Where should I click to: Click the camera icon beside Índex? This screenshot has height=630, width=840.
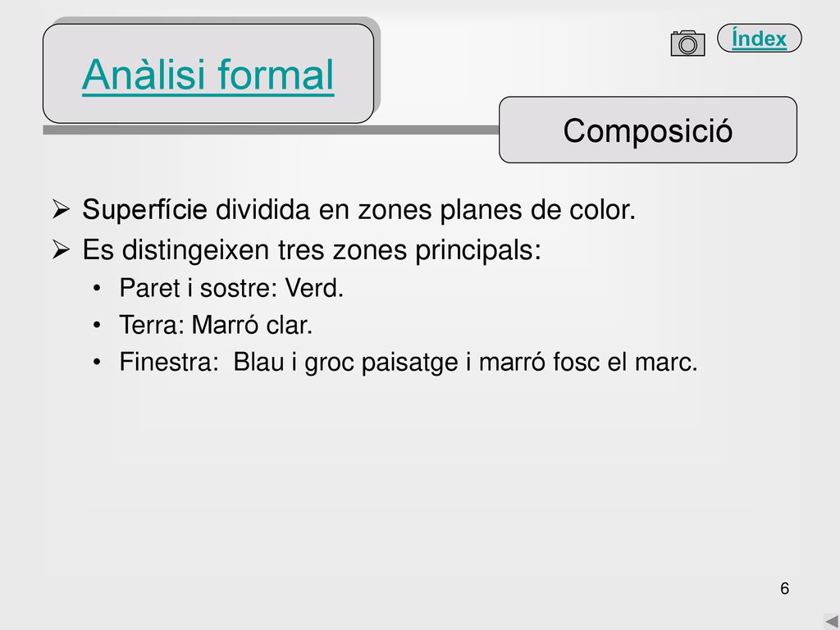[x=688, y=43]
